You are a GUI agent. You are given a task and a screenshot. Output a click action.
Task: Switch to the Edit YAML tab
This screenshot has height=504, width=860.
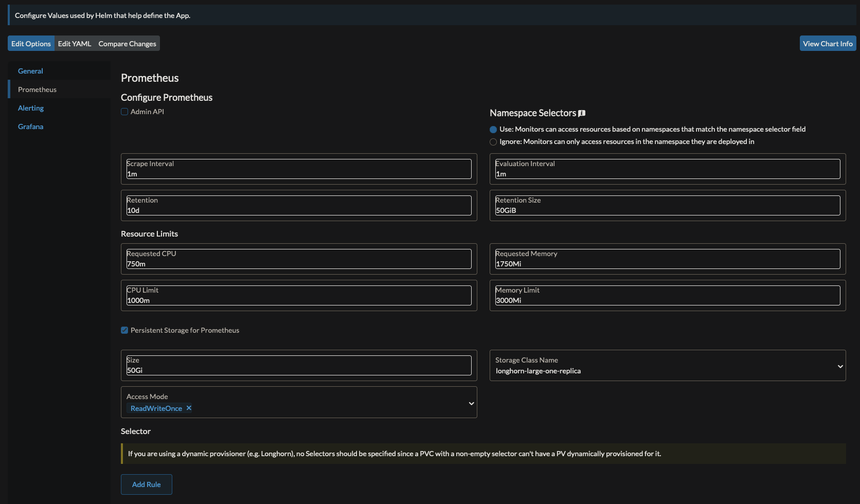[x=74, y=43]
